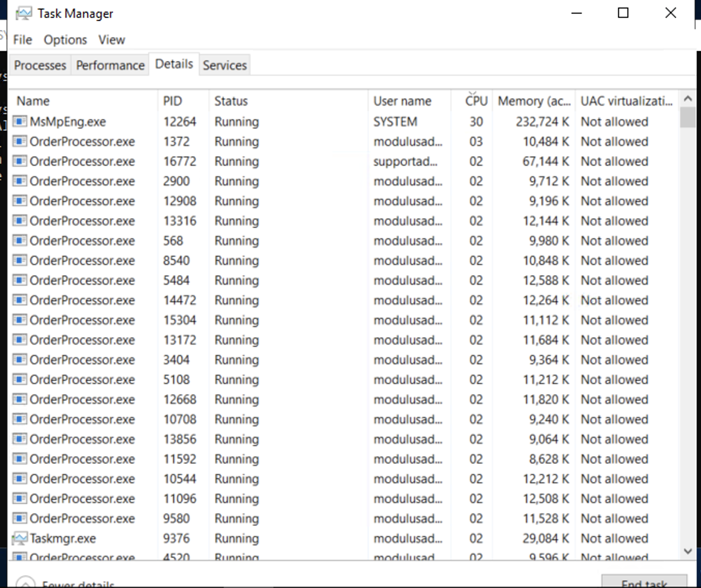Screen dimensions: 701x588
Task: Click the Taskmgr.exe process icon
Action: click(x=19, y=538)
